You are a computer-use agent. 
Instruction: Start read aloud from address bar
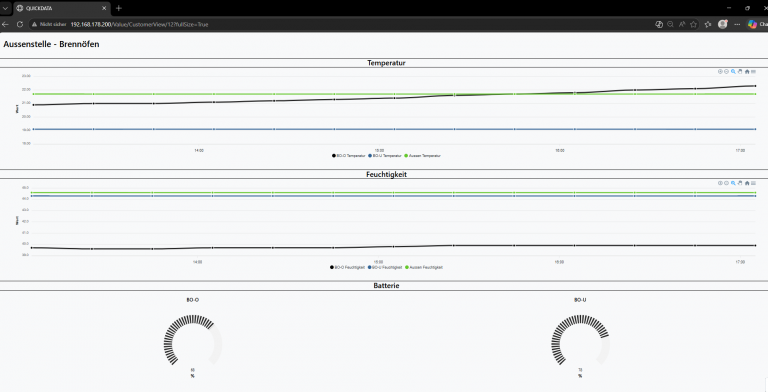(682, 24)
